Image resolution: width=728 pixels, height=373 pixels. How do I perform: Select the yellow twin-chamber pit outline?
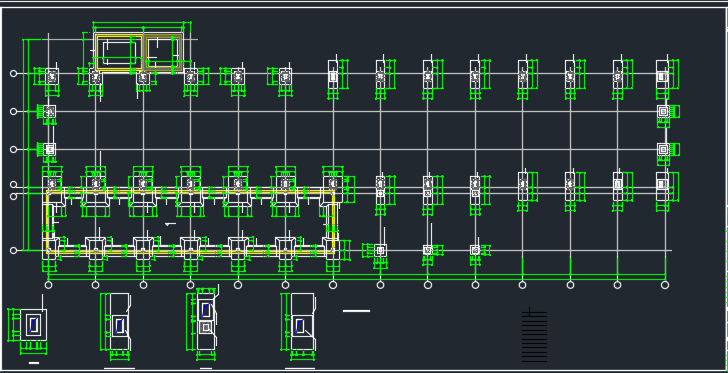pos(138,52)
